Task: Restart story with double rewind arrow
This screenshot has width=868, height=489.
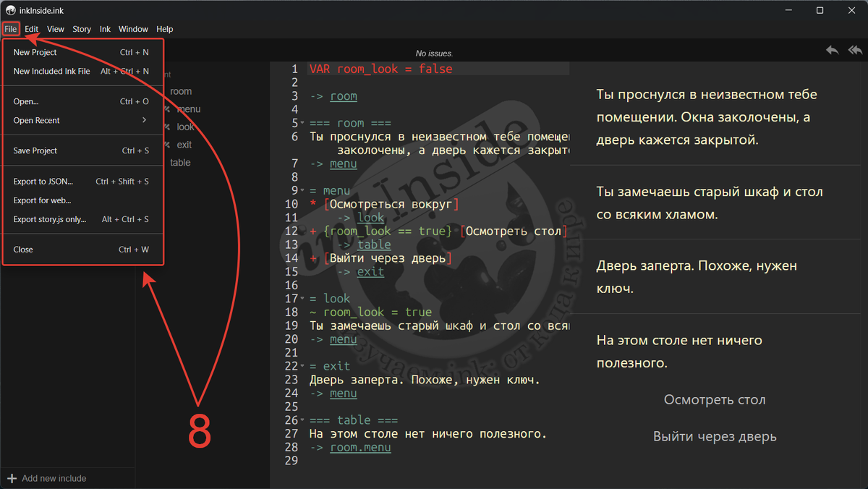Action: tap(855, 50)
